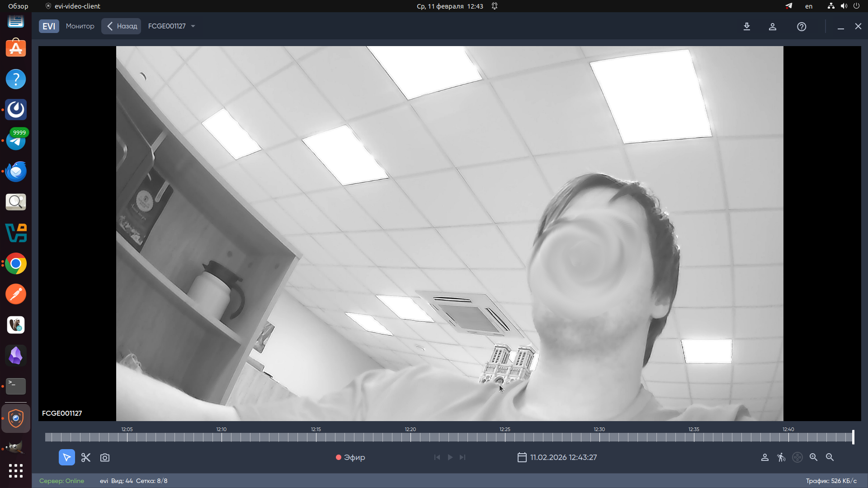Zoom in on the timeline
The width and height of the screenshot is (868, 488).
(813, 457)
